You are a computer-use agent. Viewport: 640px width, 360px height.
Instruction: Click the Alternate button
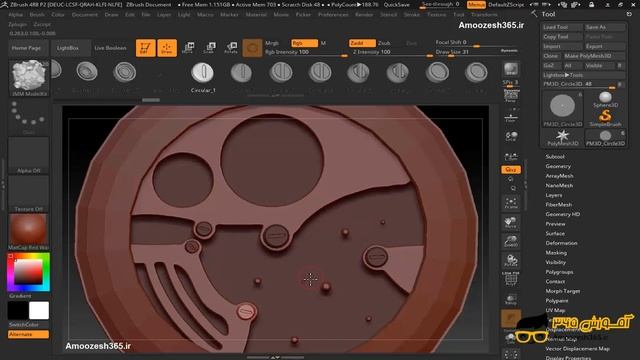pyautogui.click(x=28, y=334)
